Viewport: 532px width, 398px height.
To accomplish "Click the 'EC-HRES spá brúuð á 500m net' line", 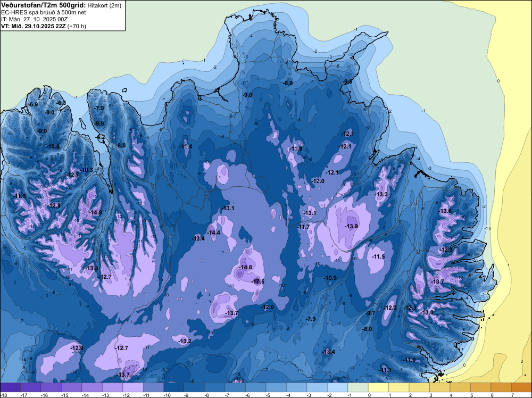I will (x=44, y=13).
